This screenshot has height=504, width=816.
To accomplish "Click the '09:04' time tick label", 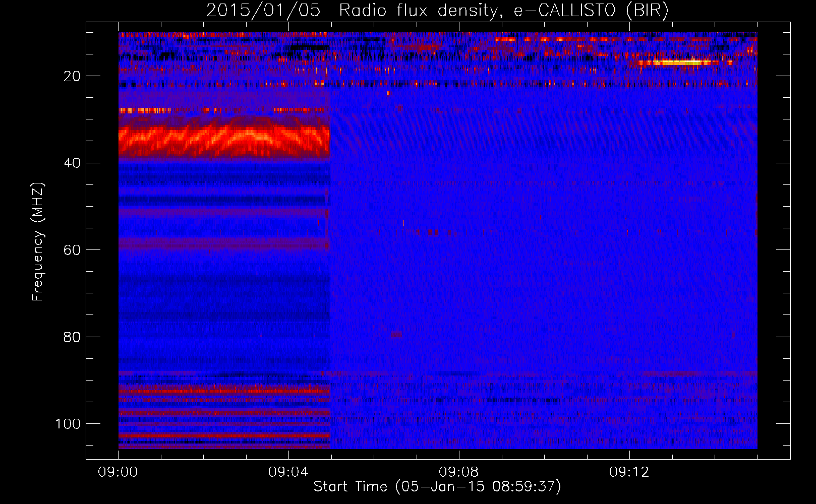I will (288, 472).
